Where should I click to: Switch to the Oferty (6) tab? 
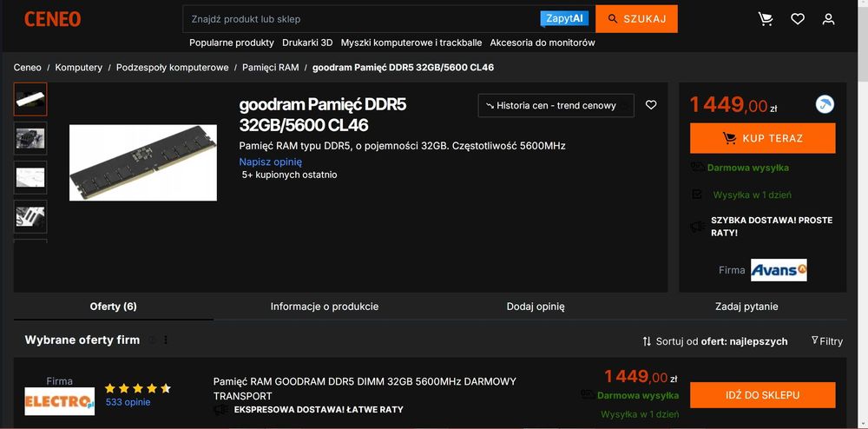[x=113, y=306]
